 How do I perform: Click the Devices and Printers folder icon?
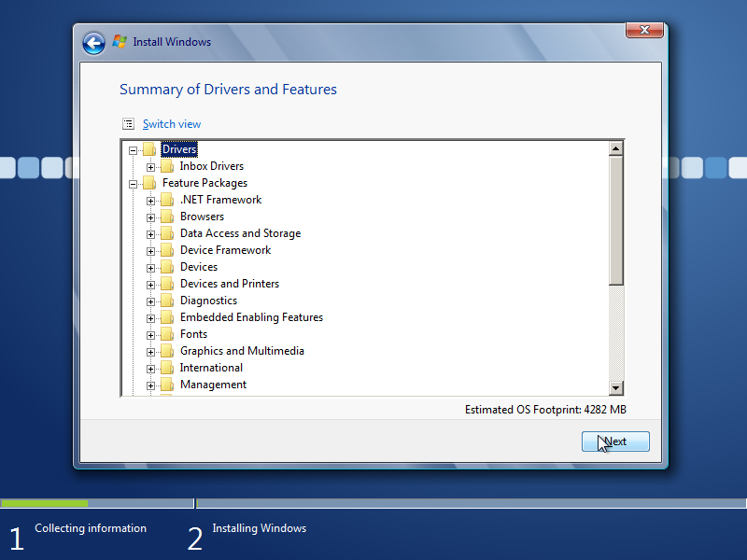pos(167,283)
